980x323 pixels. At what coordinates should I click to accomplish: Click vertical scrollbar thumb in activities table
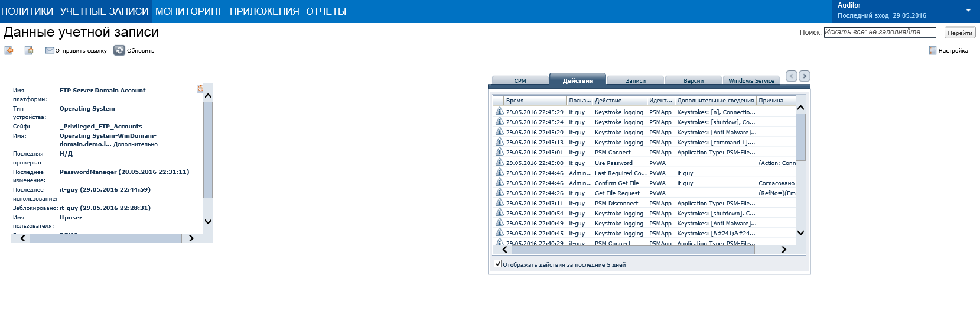(x=800, y=137)
